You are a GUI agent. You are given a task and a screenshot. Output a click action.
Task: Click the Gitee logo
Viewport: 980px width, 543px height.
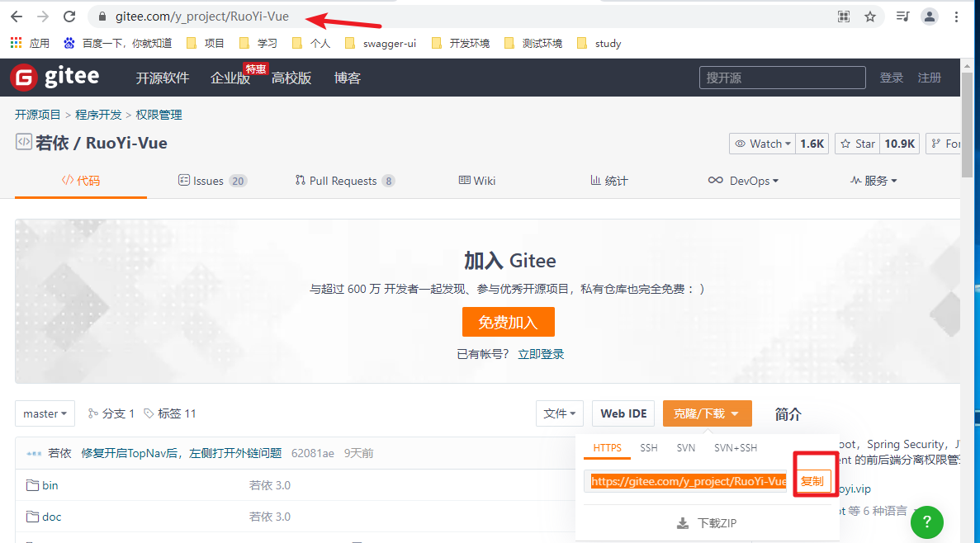click(x=55, y=78)
